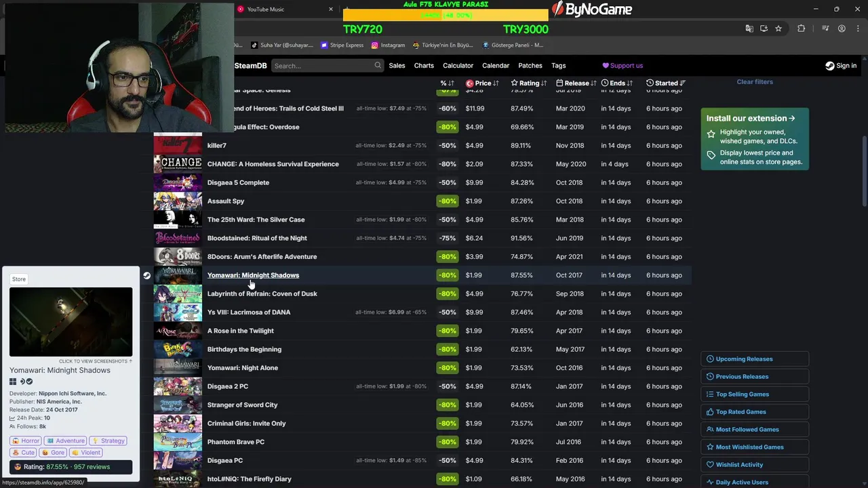Sort by the Rating column header
The width and height of the screenshot is (868, 488).
pos(529,83)
